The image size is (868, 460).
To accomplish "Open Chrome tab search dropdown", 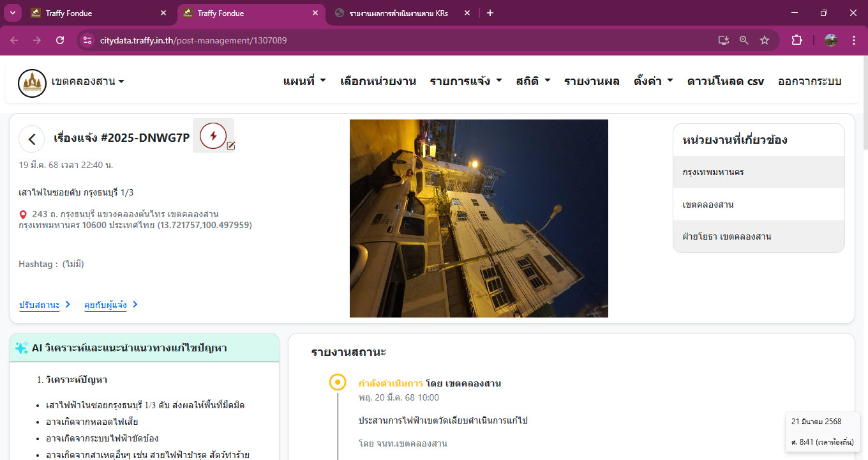I will coord(13,13).
